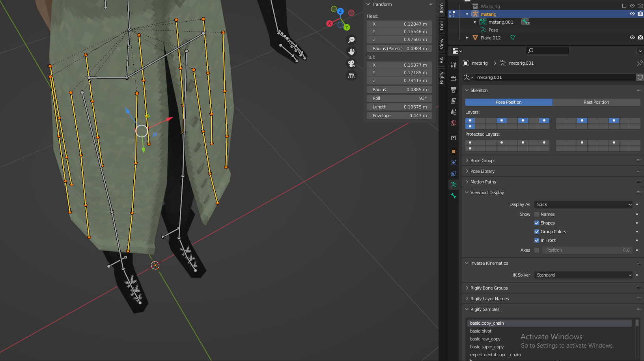Open the Scene properties tab
This screenshot has width=644, height=361.
point(454,112)
